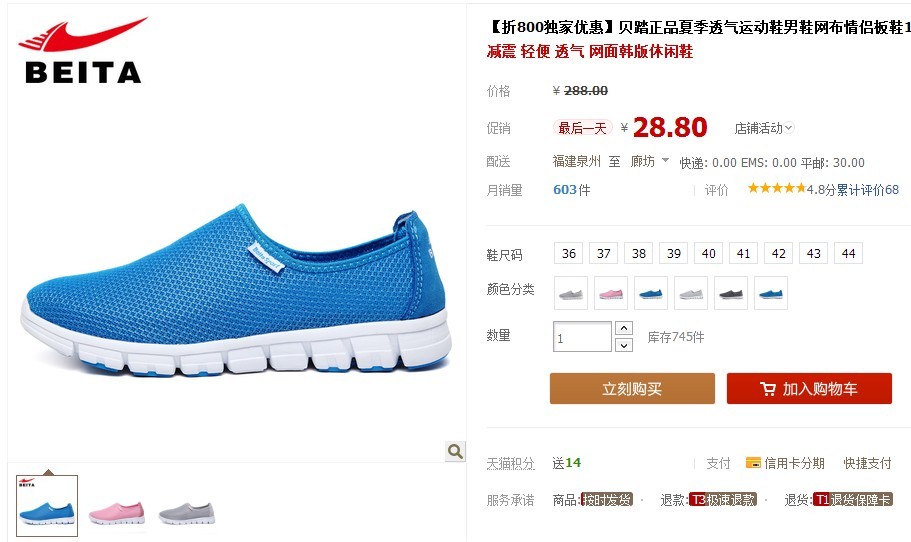
Task: Choose the dark gray shoe color swatch
Action: tap(731, 293)
